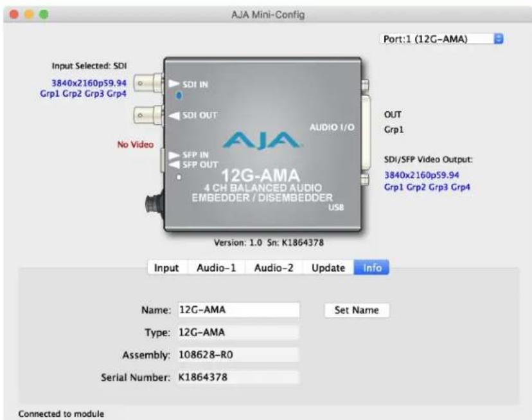This screenshot has height=420, width=532.
Task: Click the 'Version: 1.0 Sn: K1864378' text
Action: tap(269, 242)
